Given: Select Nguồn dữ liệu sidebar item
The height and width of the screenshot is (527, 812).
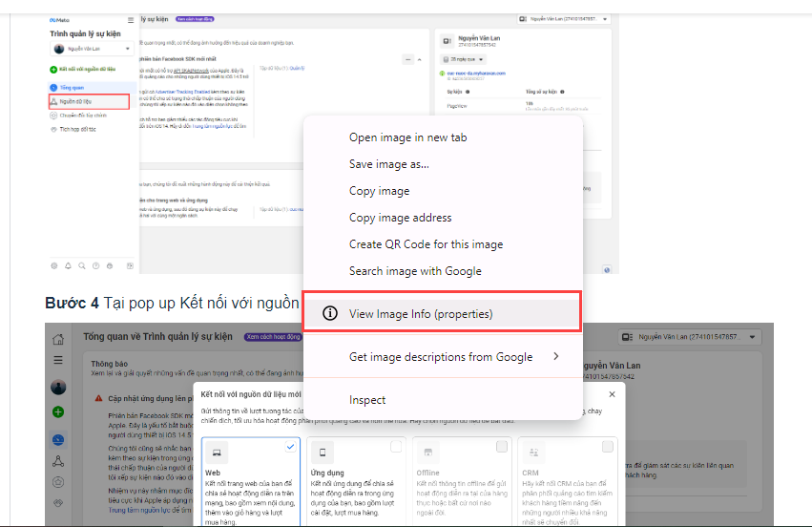Looking at the screenshot, I should point(89,101).
